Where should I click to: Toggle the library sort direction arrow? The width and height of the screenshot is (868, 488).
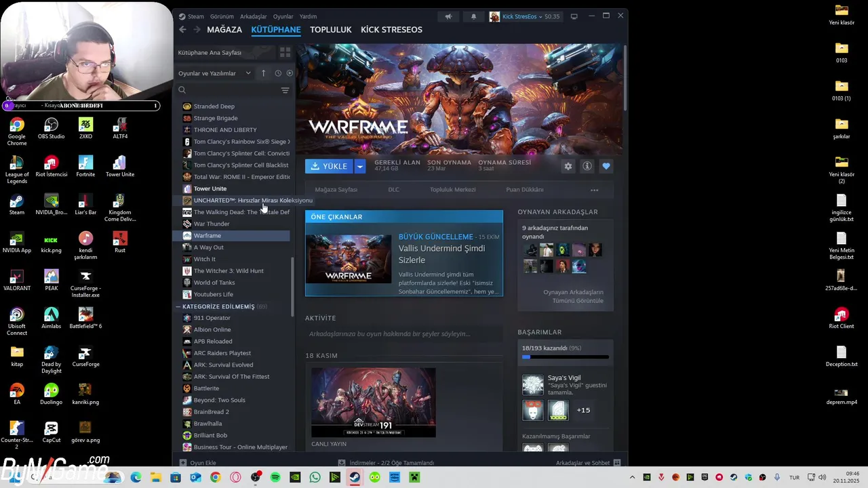[x=264, y=73]
